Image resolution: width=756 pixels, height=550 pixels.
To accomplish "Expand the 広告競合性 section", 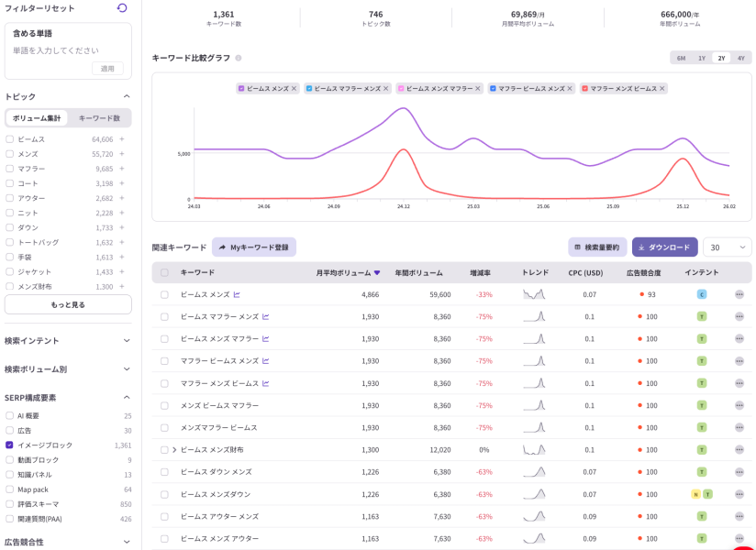I will tap(127, 542).
